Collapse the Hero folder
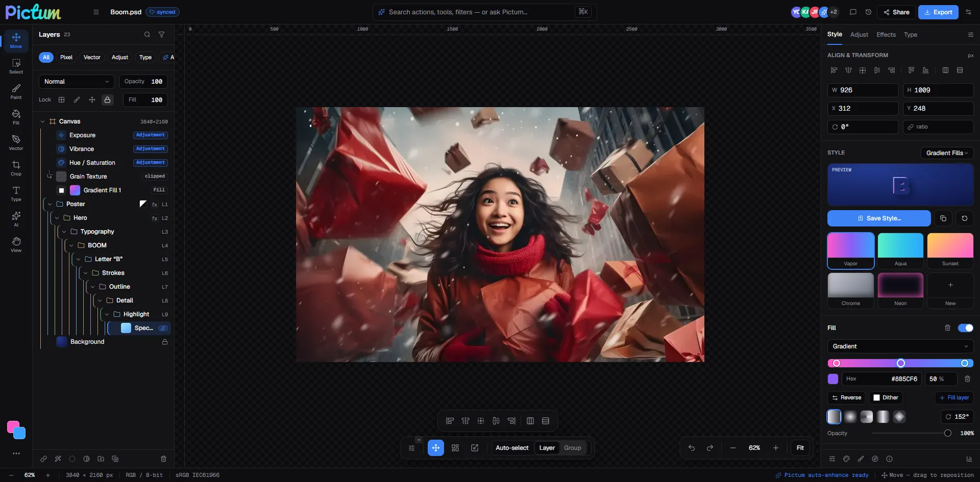The image size is (980, 482). tap(57, 218)
